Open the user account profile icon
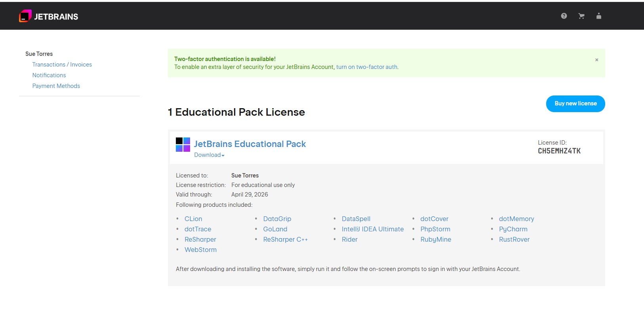This screenshot has height=311, width=644. [x=599, y=16]
